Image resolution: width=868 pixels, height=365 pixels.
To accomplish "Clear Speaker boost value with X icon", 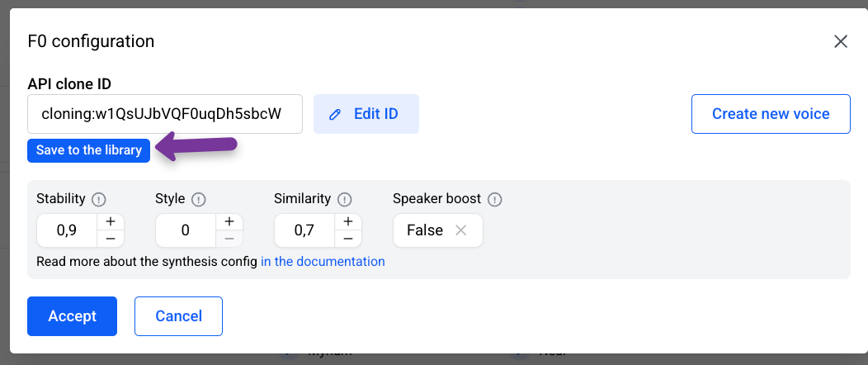I will (460, 230).
